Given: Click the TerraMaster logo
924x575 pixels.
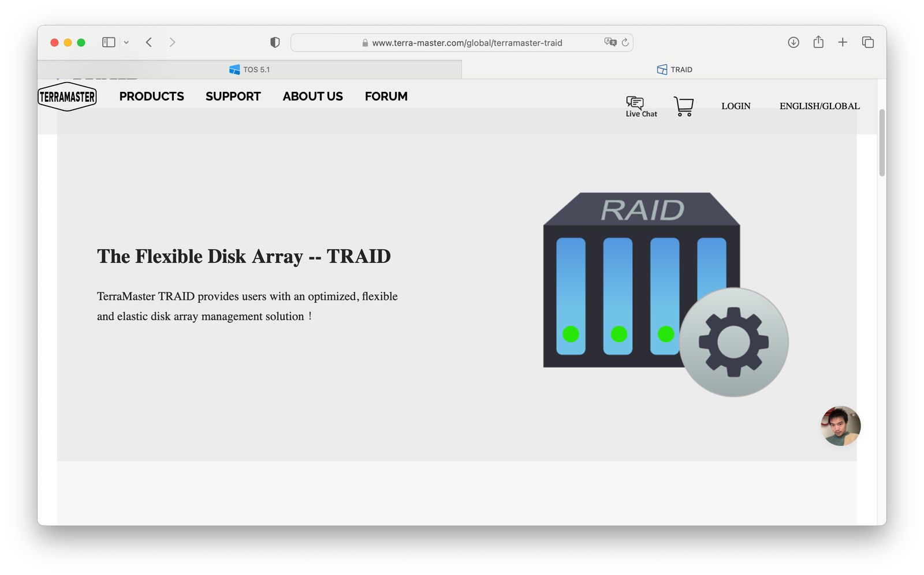Looking at the screenshot, I should [x=67, y=97].
